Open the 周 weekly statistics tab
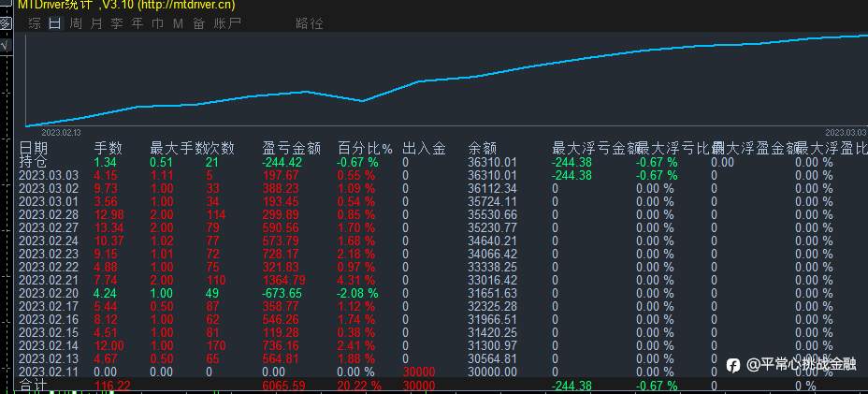This screenshot has width=868, height=394. (76, 23)
